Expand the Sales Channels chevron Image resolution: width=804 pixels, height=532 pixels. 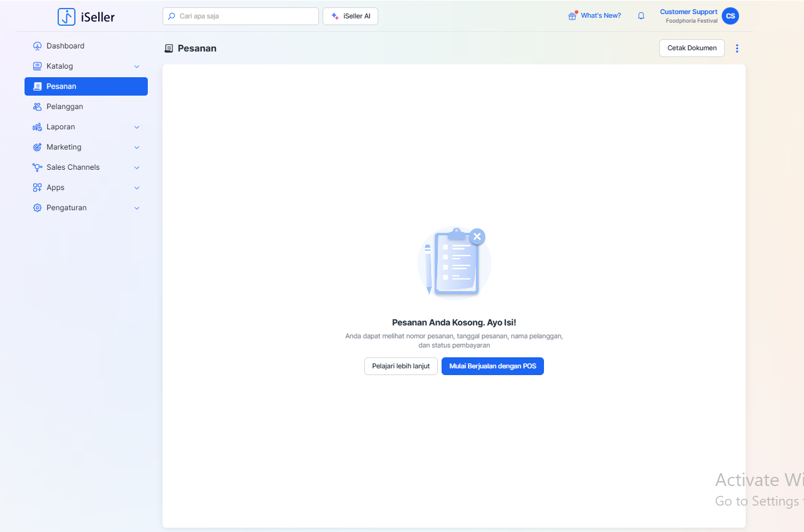pos(137,167)
